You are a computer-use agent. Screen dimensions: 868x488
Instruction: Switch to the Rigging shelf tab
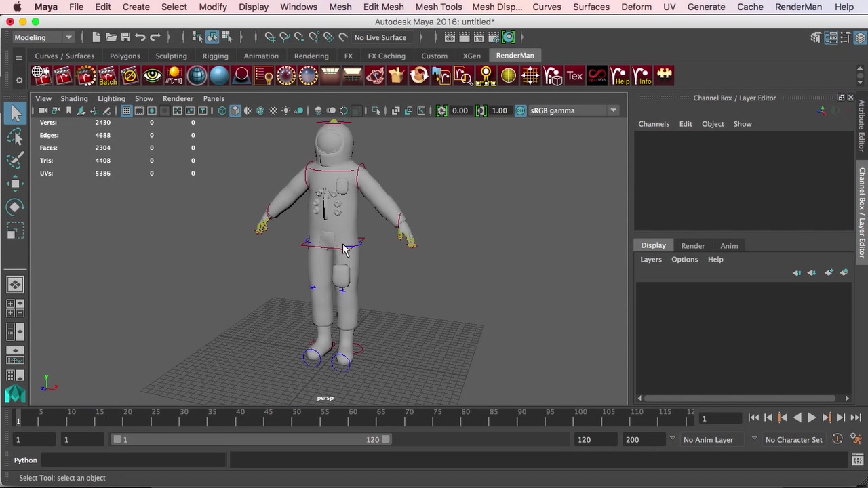pos(215,56)
